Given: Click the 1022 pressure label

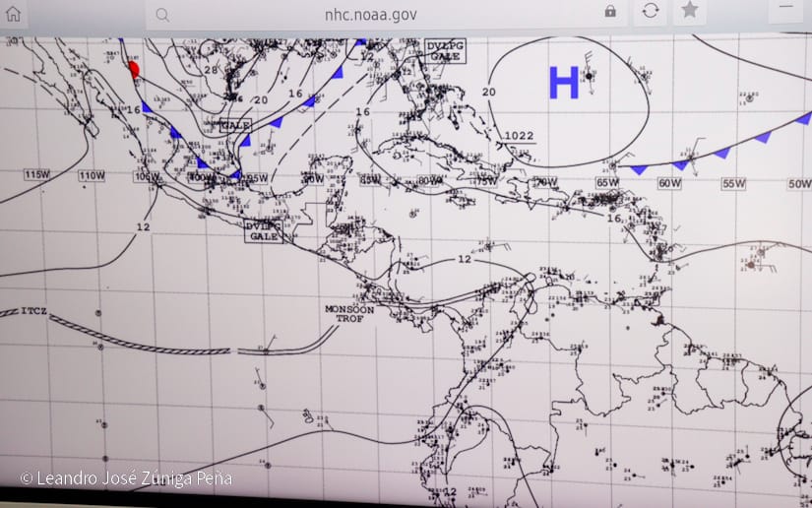Looking at the screenshot, I should [519, 136].
